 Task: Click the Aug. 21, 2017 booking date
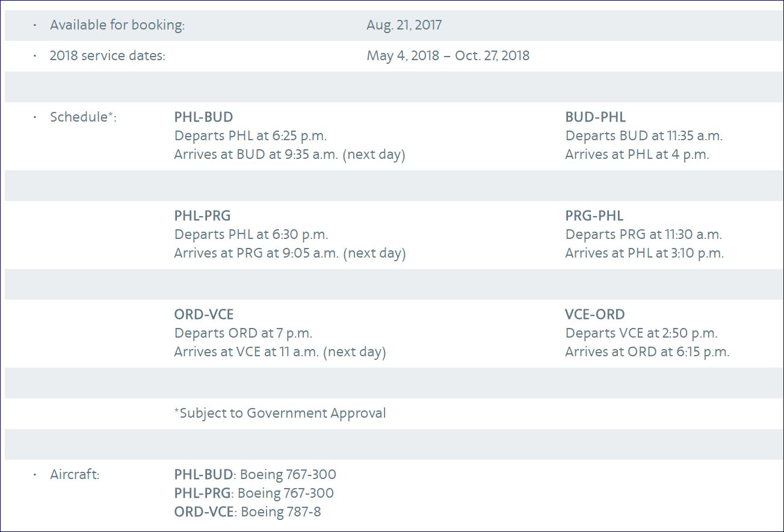coord(404,25)
